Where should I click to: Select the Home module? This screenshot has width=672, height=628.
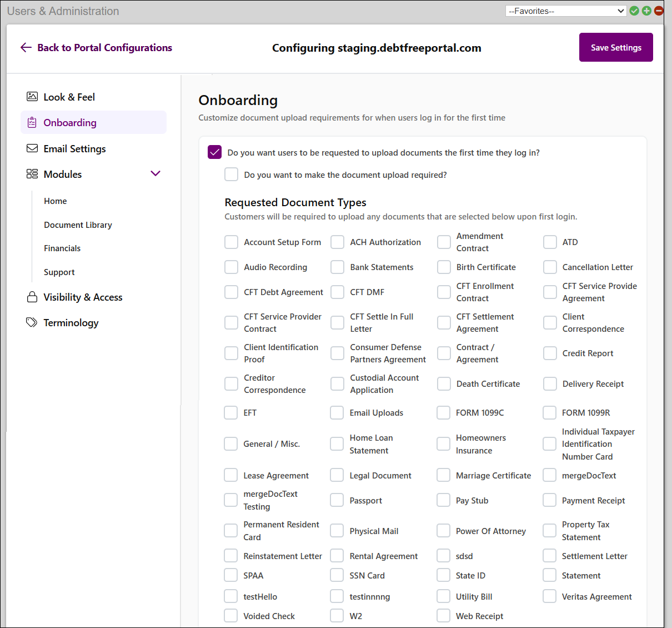(56, 201)
